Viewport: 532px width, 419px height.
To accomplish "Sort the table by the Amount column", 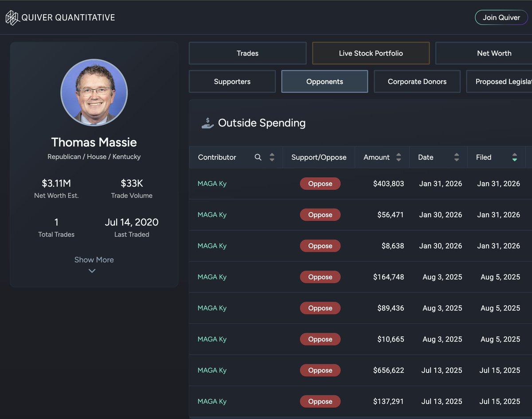I will (398, 157).
